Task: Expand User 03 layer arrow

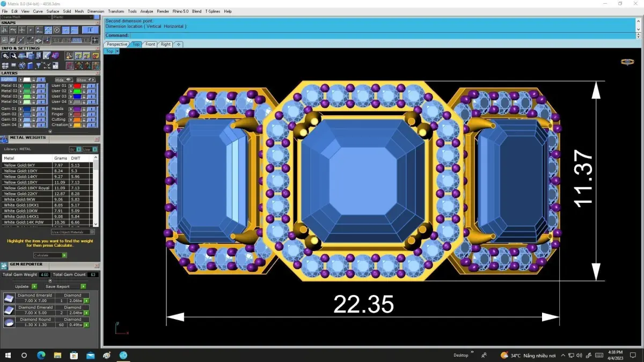Action: point(71,97)
